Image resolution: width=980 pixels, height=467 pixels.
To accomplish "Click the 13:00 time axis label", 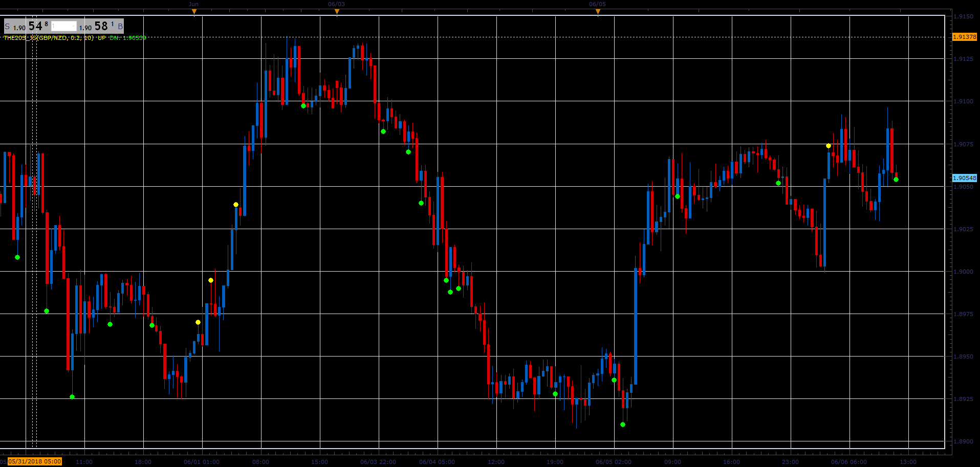I will (x=908, y=462).
